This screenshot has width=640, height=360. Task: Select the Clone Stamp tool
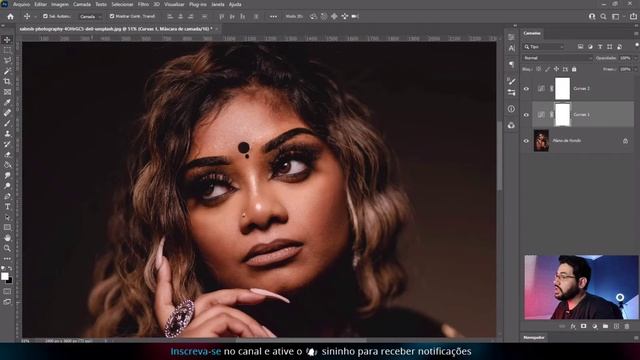point(7,133)
